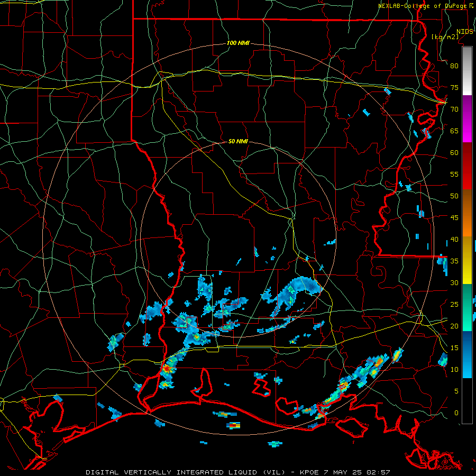
Task: Click the 70 value on color scale
Action: coord(454,109)
